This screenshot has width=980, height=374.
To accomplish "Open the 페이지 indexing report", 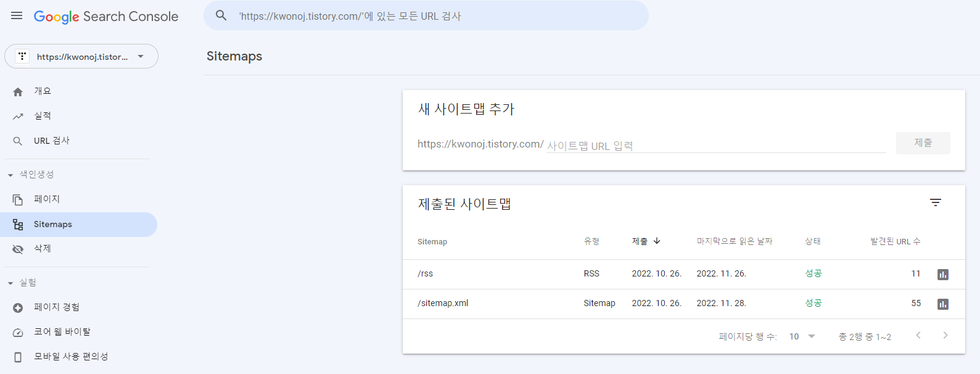I will pos(47,199).
